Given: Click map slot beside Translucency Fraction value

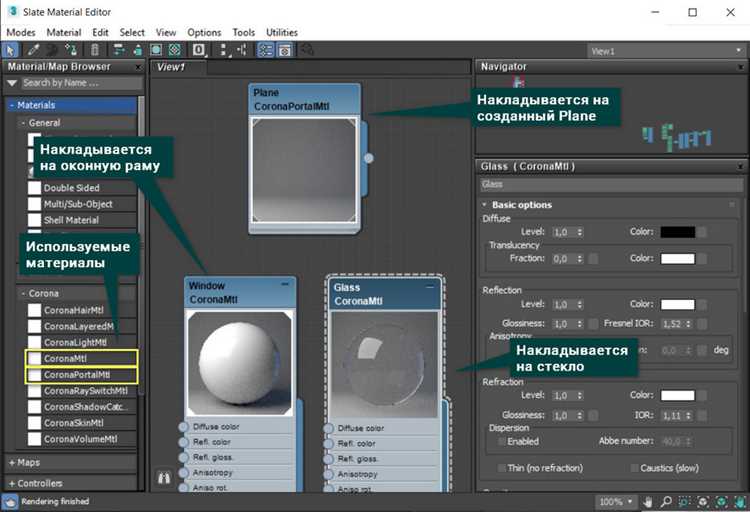Looking at the screenshot, I should (x=593, y=258).
